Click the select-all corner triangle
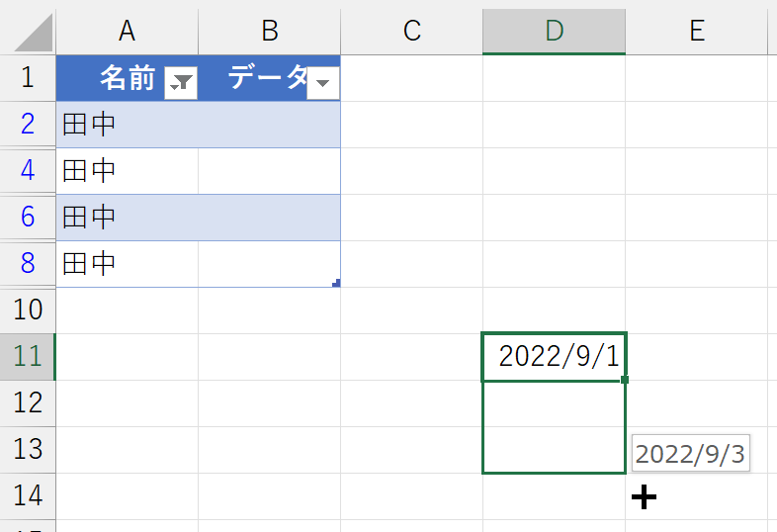 click(34, 33)
